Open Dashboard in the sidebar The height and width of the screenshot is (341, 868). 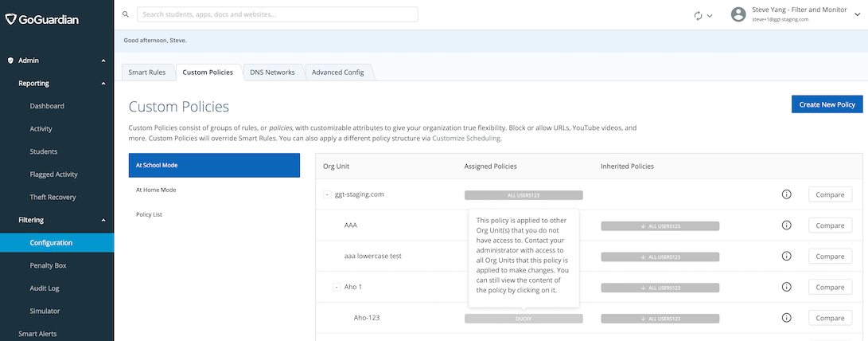(x=47, y=106)
